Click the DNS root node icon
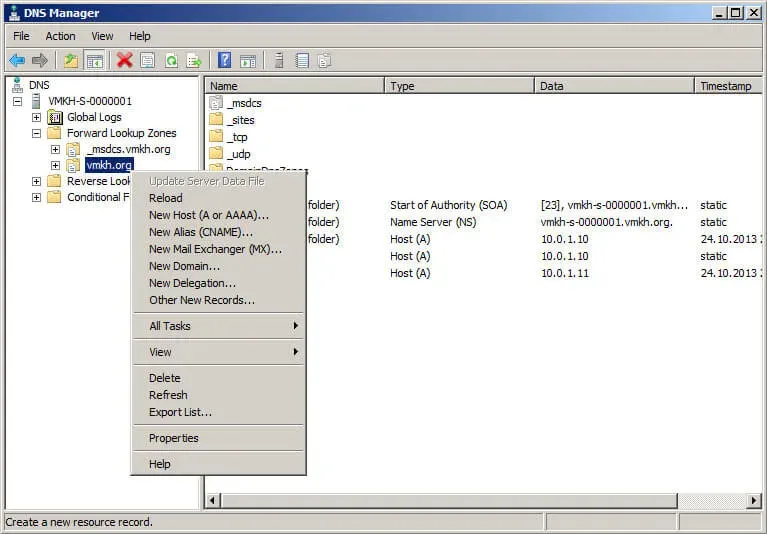Viewport: 767px width, 534px height. click(x=18, y=85)
